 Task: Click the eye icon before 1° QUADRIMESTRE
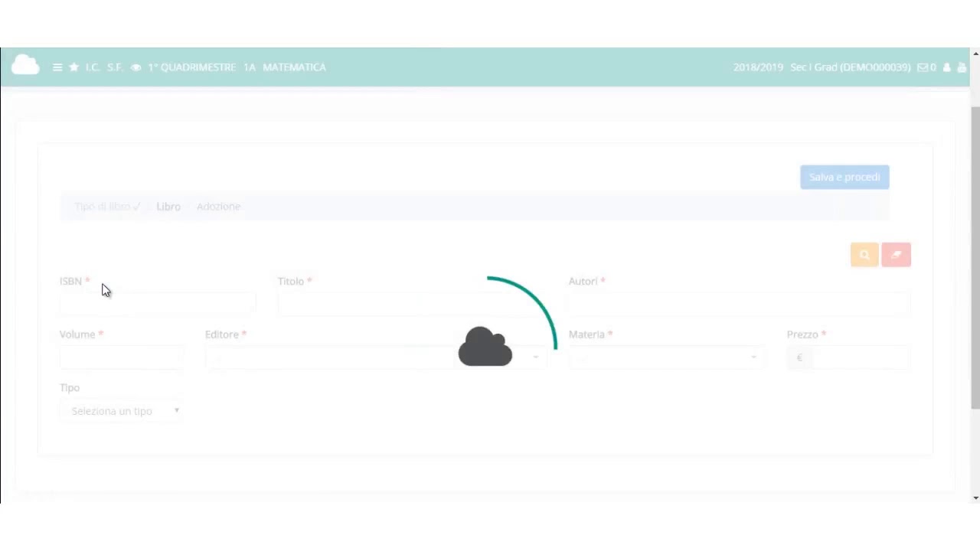pyautogui.click(x=136, y=67)
